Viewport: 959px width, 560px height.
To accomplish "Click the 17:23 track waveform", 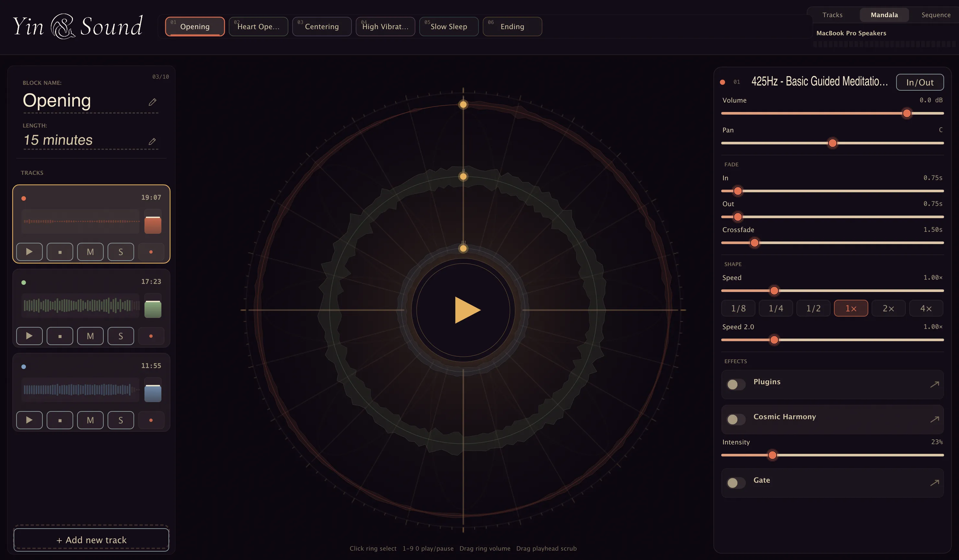I will 81,305.
